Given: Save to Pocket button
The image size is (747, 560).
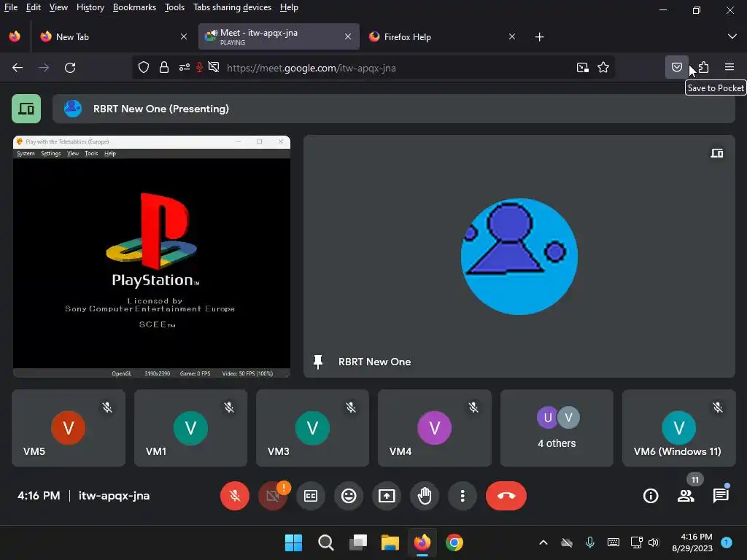Looking at the screenshot, I should (676, 67).
